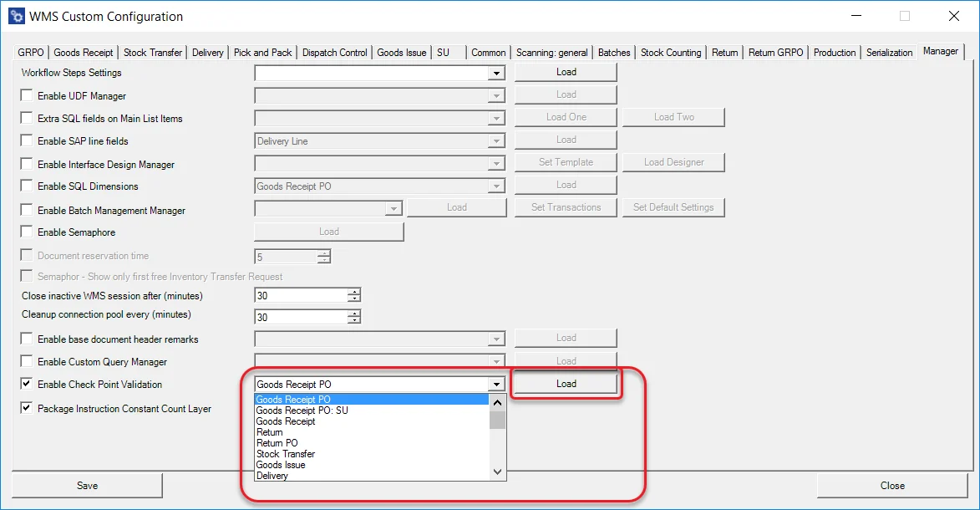The image size is (980, 510).
Task: Enable UDF Manager checkbox
Action: point(26,95)
